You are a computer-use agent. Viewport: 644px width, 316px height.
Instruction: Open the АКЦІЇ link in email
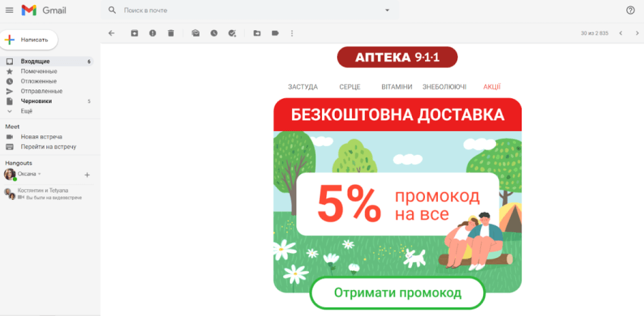tap(492, 86)
